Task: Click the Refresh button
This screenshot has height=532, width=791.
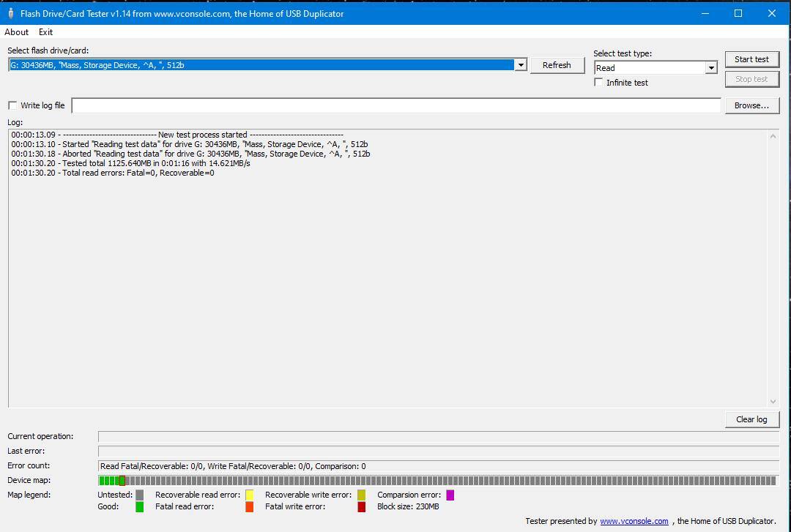Action: [557, 65]
